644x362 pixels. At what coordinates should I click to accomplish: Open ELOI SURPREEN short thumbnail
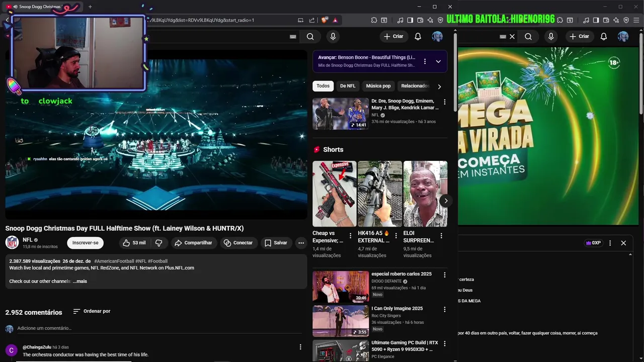[x=425, y=194]
